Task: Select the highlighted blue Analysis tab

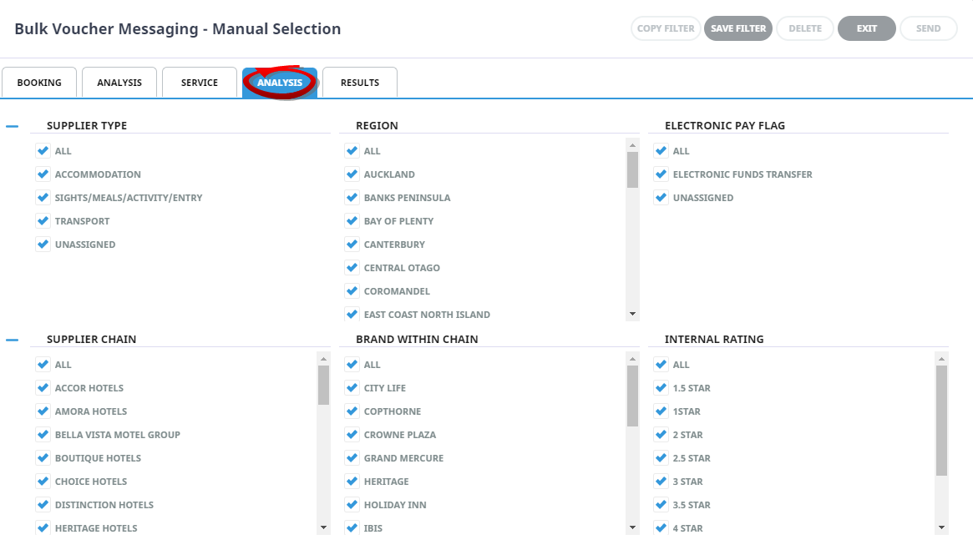Action: (280, 83)
